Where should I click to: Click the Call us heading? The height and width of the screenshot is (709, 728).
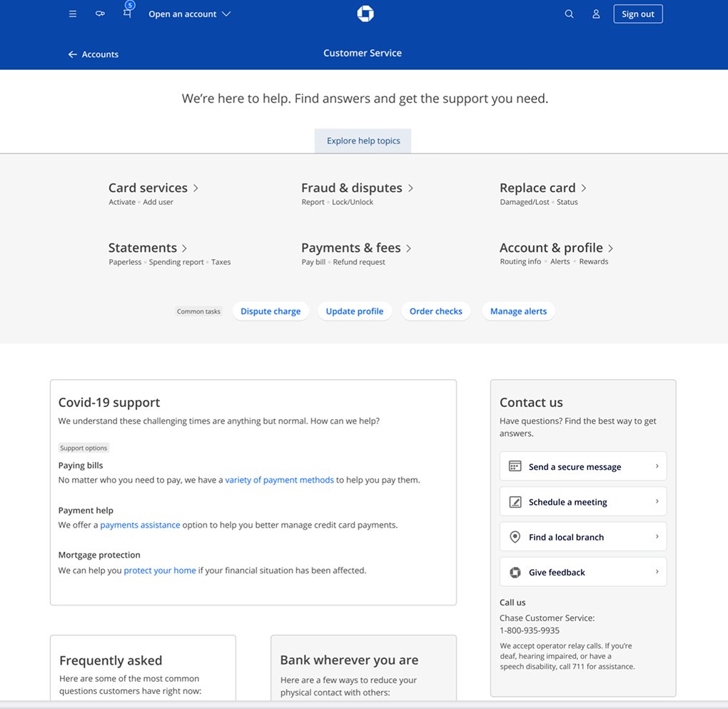tap(512, 602)
